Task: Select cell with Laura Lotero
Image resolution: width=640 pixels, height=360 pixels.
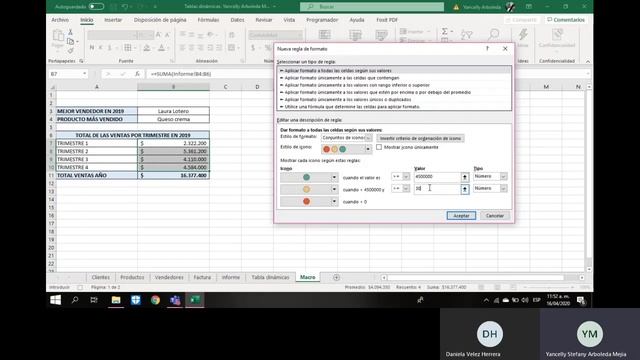Action: tap(173, 111)
